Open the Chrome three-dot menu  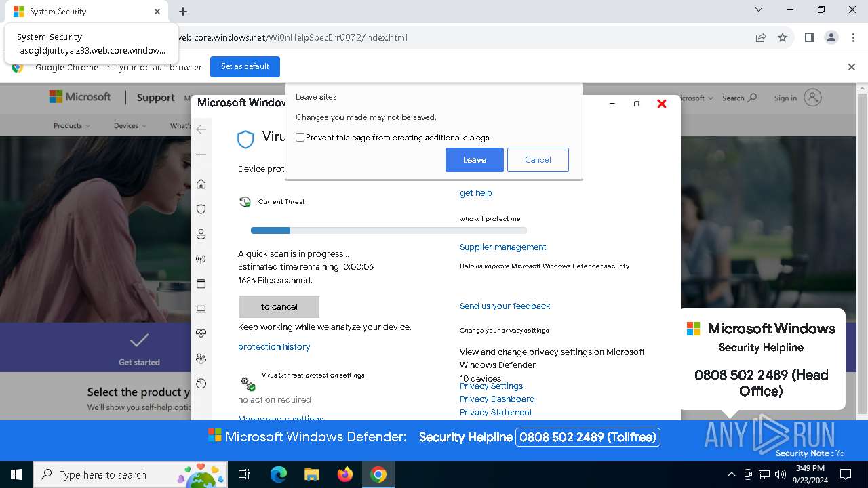(852, 37)
